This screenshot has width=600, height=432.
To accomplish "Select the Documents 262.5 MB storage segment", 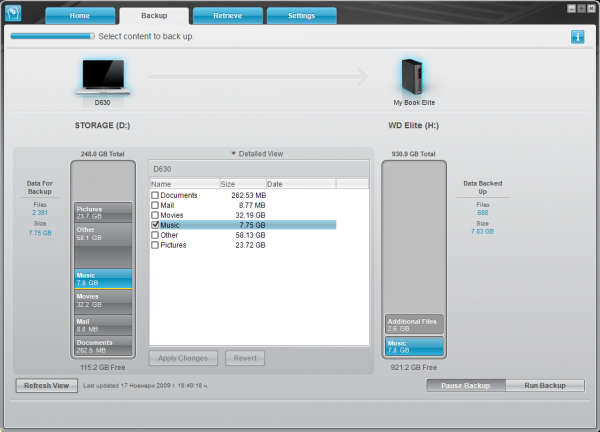I will (103, 346).
